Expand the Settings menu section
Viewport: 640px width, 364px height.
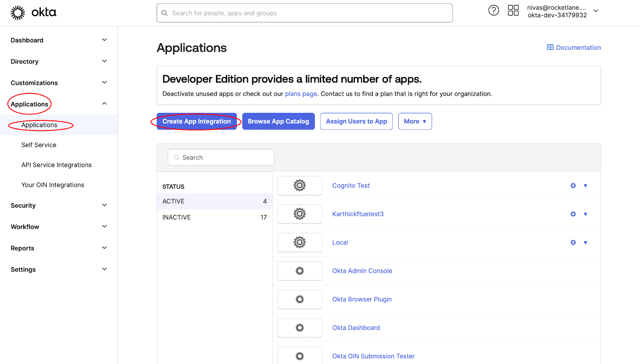[x=104, y=269]
